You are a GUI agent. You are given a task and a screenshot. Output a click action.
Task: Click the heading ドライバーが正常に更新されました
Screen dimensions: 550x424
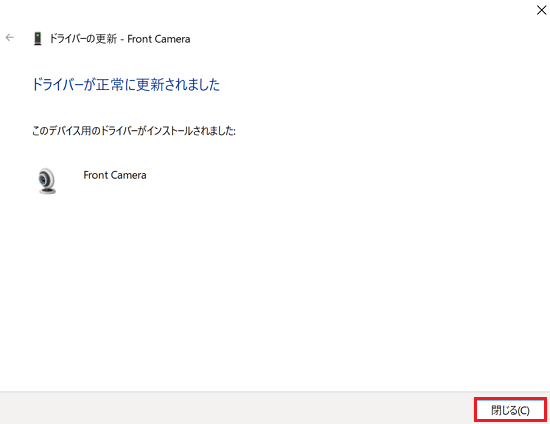point(126,85)
